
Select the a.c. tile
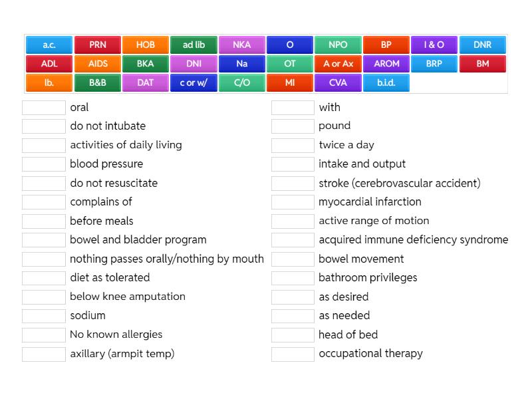pyautogui.click(x=48, y=45)
